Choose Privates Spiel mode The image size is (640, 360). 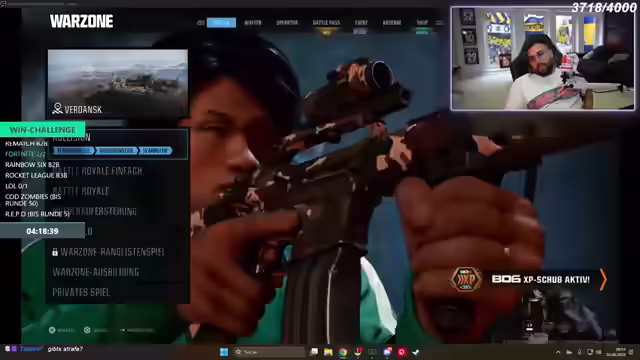coord(81,292)
